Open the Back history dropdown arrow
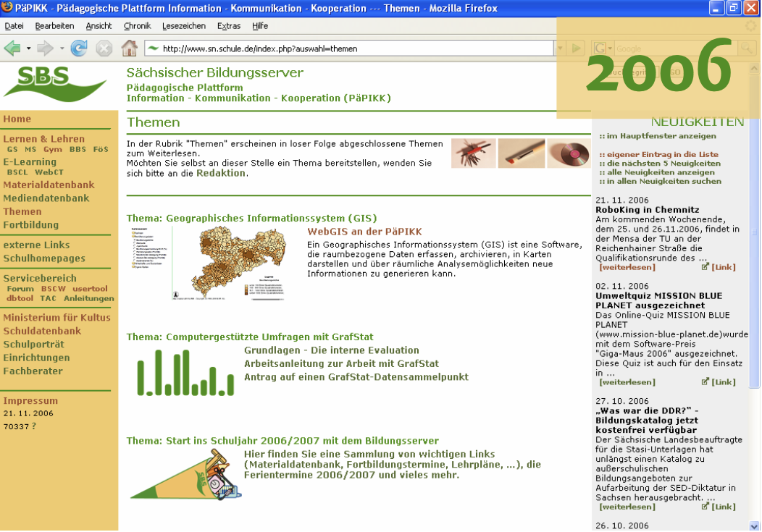The image size is (762, 532). (29, 48)
